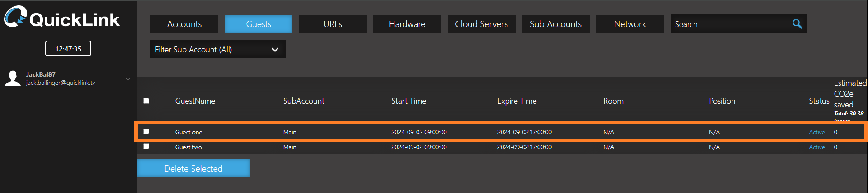
Task: Open the Filter Sub Account dropdown
Action: pos(218,50)
